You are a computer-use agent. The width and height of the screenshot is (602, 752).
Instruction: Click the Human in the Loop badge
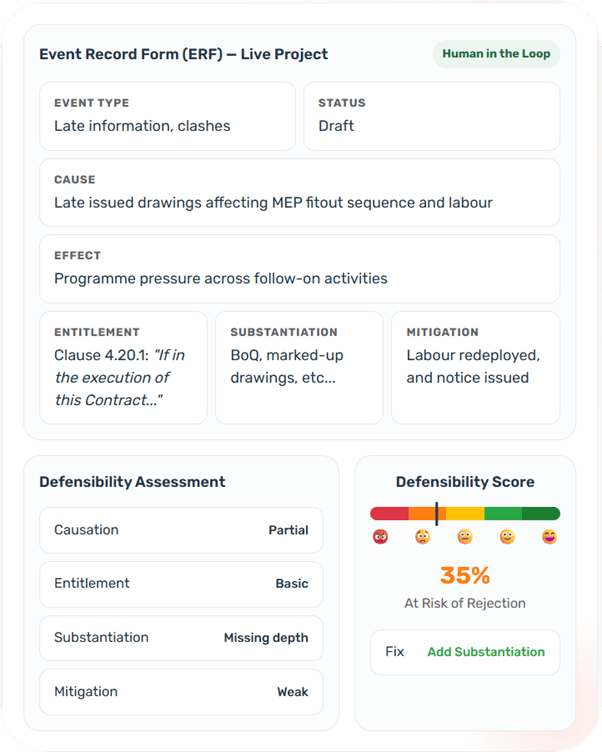click(x=495, y=54)
